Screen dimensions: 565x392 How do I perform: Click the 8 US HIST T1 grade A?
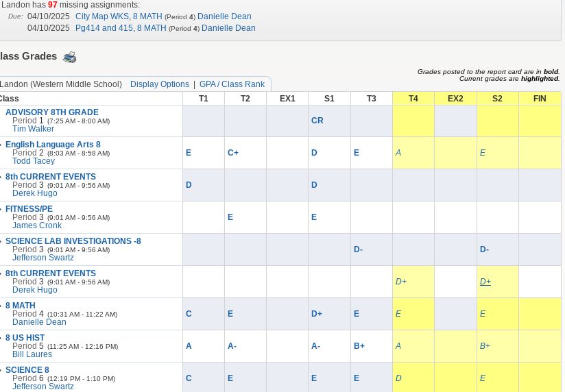pyautogui.click(x=189, y=346)
